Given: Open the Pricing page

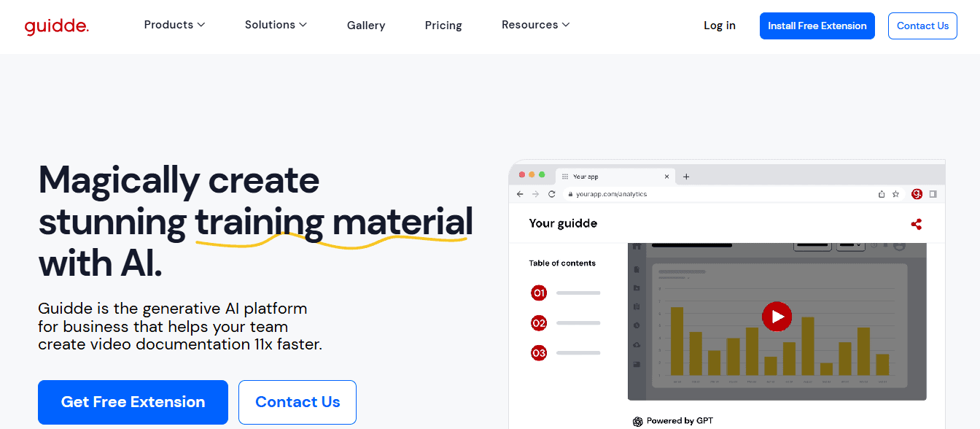Looking at the screenshot, I should (443, 26).
